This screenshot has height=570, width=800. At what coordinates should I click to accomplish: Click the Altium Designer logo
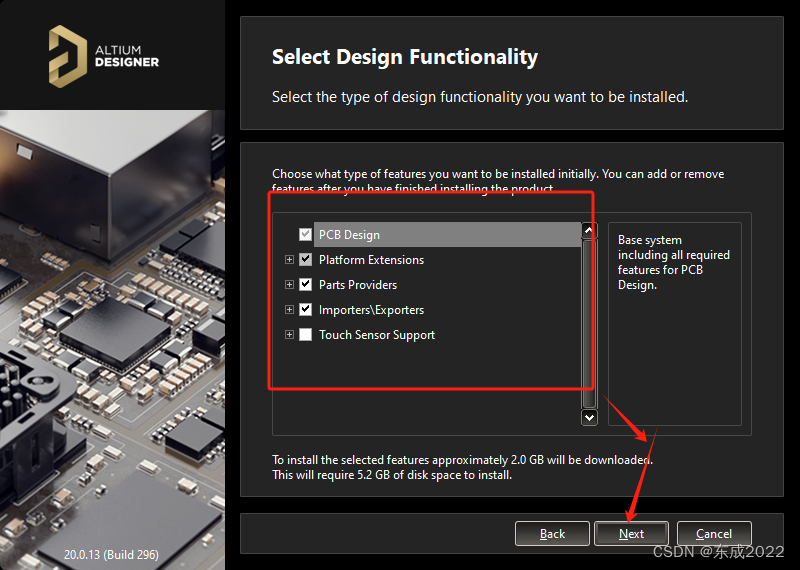coord(104,56)
